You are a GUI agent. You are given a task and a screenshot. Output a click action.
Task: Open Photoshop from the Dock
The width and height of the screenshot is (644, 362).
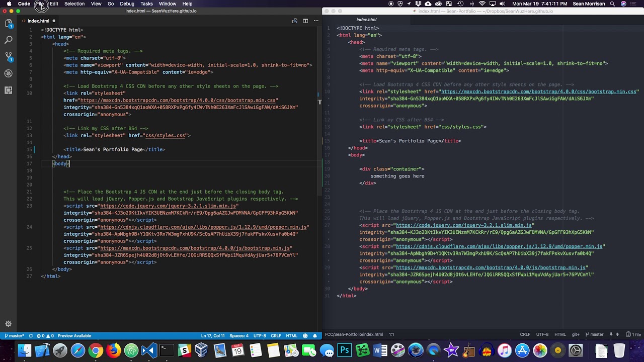[x=345, y=350]
